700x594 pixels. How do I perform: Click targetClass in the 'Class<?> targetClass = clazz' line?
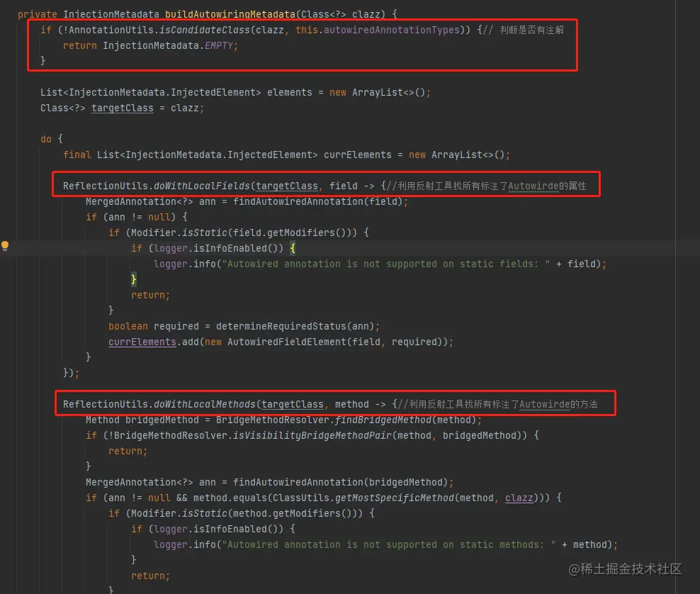123,108
